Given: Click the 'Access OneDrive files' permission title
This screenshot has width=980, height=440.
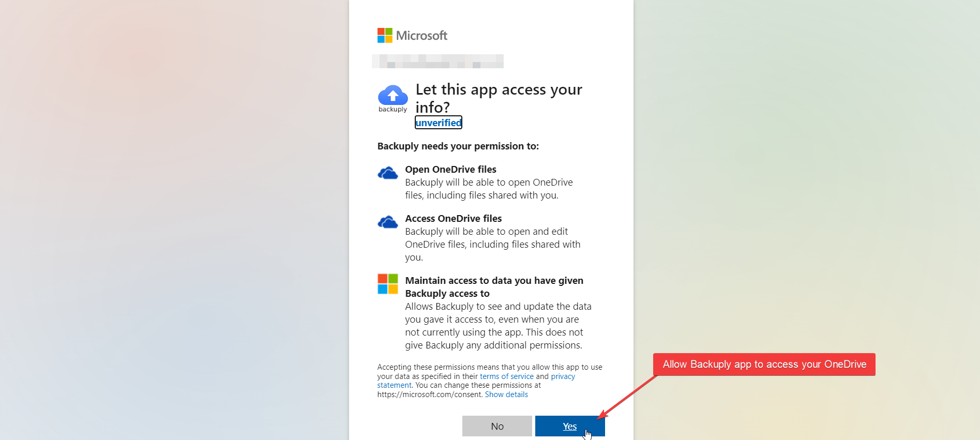Looking at the screenshot, I should (x=454, y=219).
